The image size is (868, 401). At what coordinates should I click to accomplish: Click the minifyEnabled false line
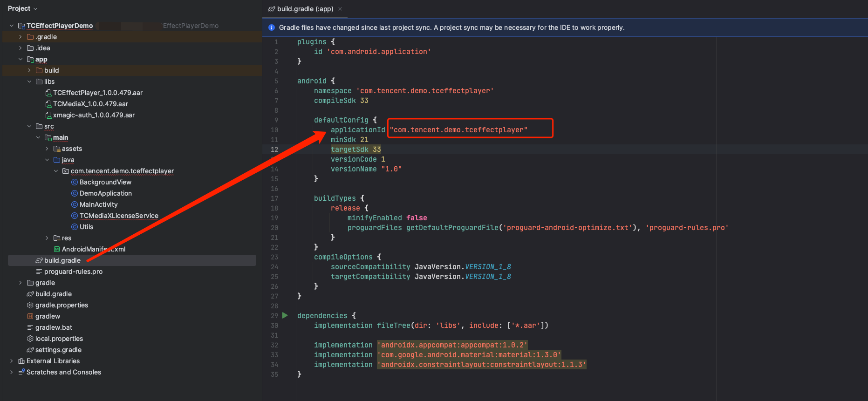coord(387,218)
